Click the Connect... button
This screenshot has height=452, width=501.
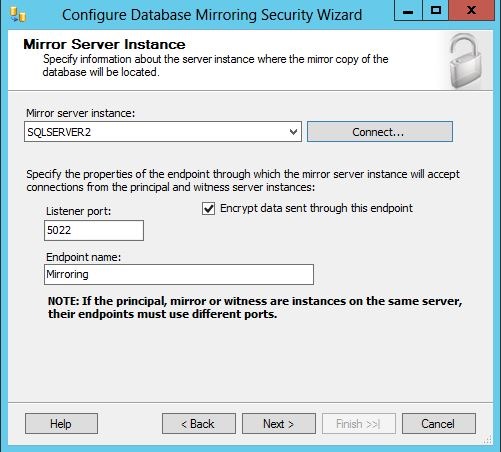coord(380,132)
